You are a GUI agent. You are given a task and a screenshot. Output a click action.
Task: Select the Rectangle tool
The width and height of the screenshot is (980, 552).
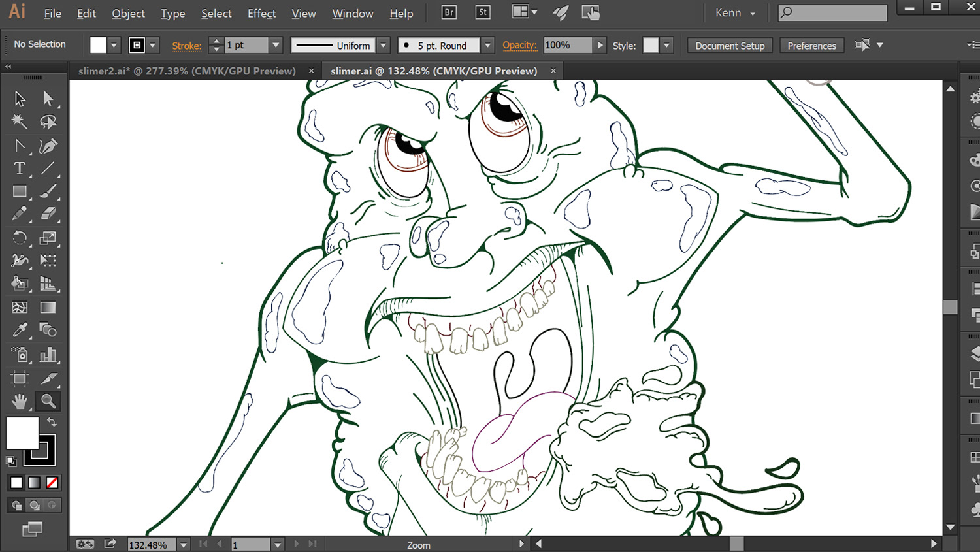(x=20, y=191)
